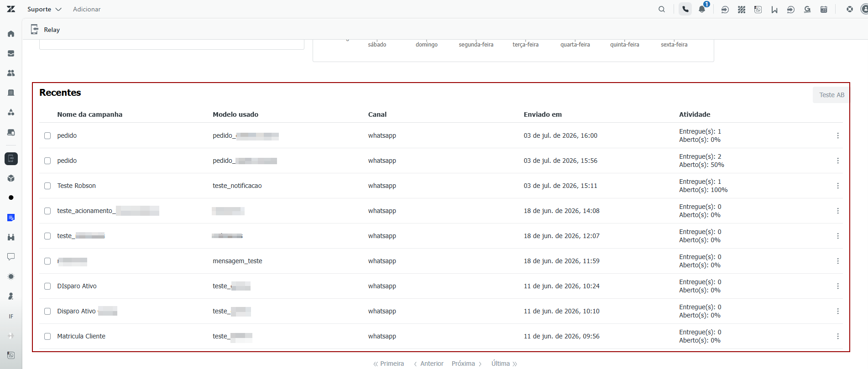Check the pedido campaign sent at 16:00
The image size is (868, 369).
click(x=47, y=135)
